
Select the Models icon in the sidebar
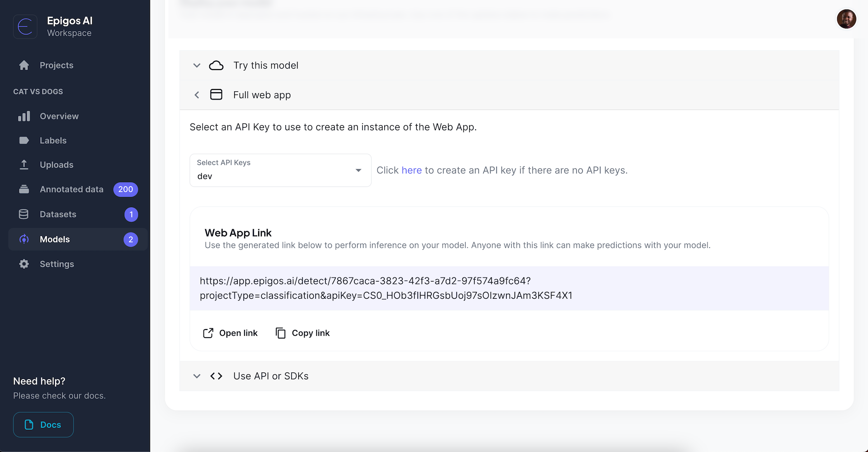(x=24, y=239)
